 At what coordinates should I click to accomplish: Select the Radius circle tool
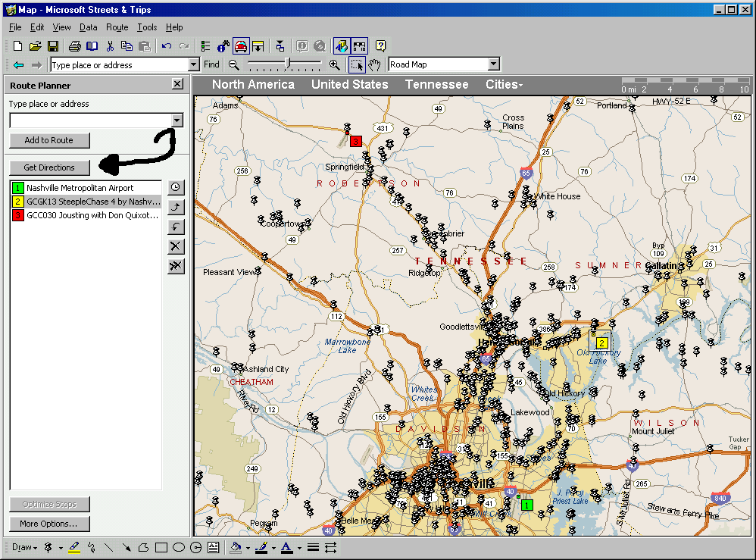(195, 547)
